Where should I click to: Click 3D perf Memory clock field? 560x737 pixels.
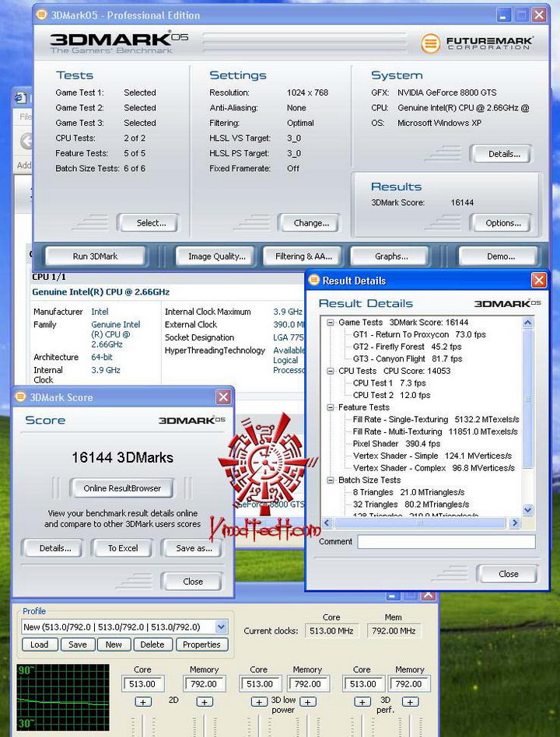tap(409, 684)
